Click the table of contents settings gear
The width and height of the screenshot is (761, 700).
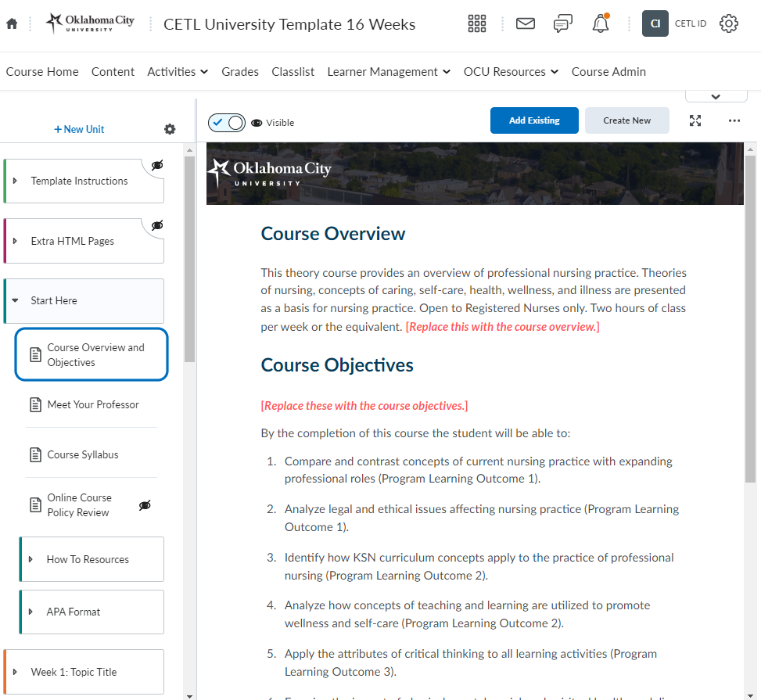pos(170,129)
